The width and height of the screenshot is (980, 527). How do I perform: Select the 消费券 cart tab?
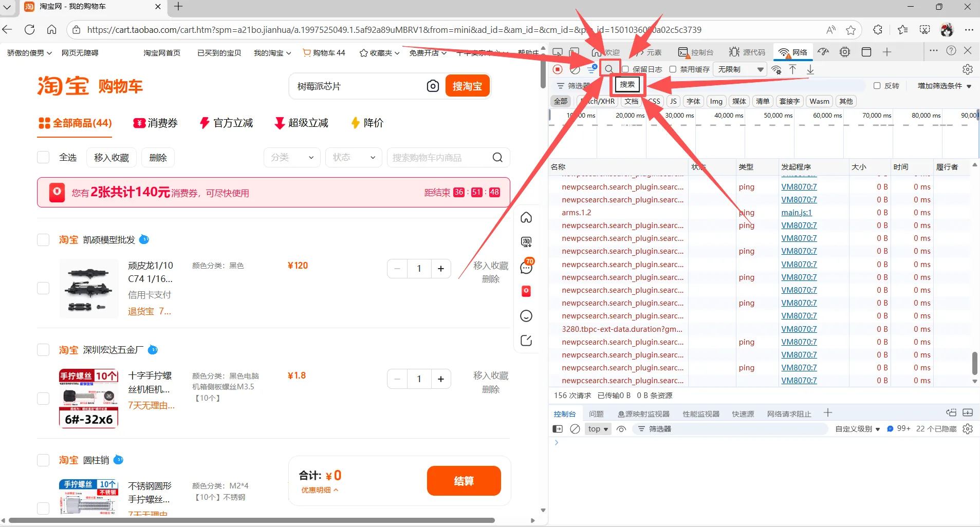[156, 123]
